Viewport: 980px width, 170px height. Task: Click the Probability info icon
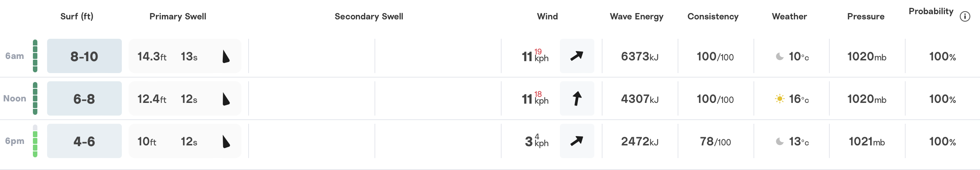point(965,16)
